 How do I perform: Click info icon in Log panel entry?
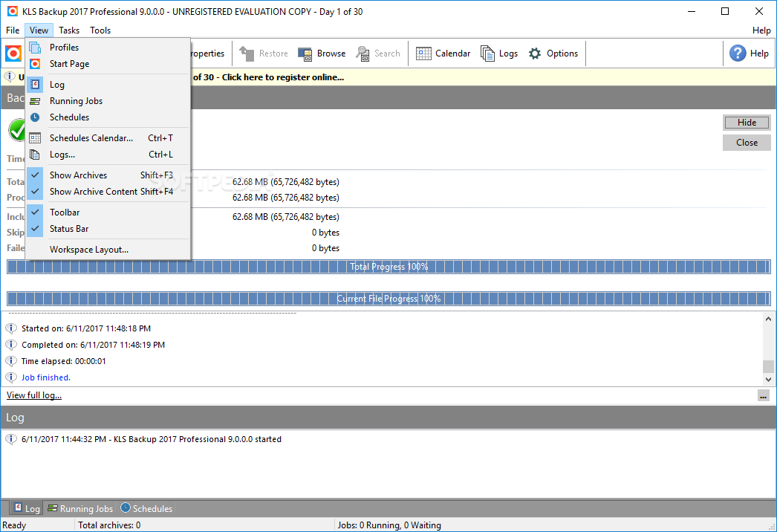(x=11, y=439)
